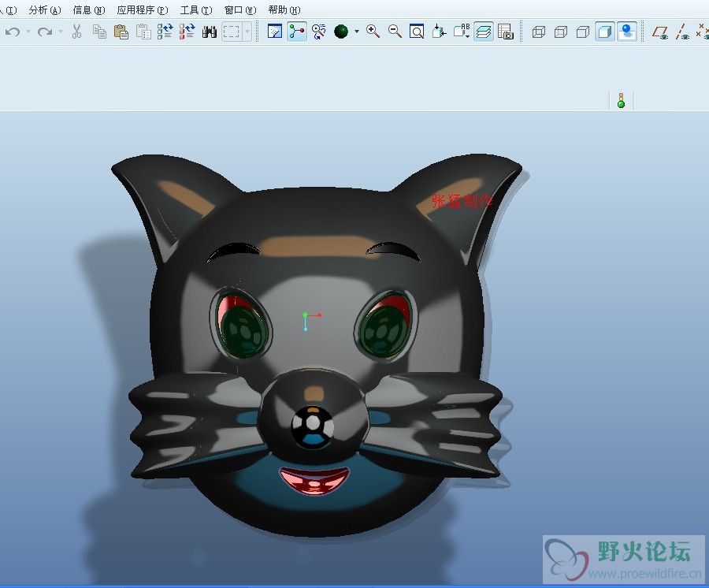709x588 pixels.
Task: Open the Saved view list icon
Action: tap(462, 32)
